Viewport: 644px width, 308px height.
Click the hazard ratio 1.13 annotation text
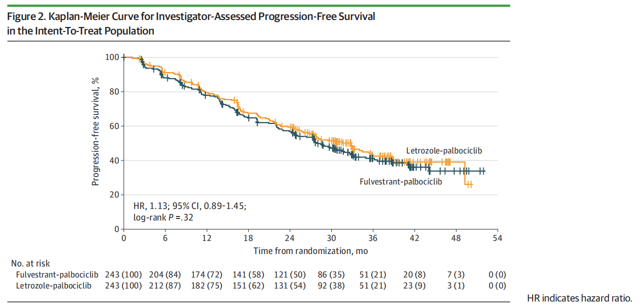pos(189,206)
